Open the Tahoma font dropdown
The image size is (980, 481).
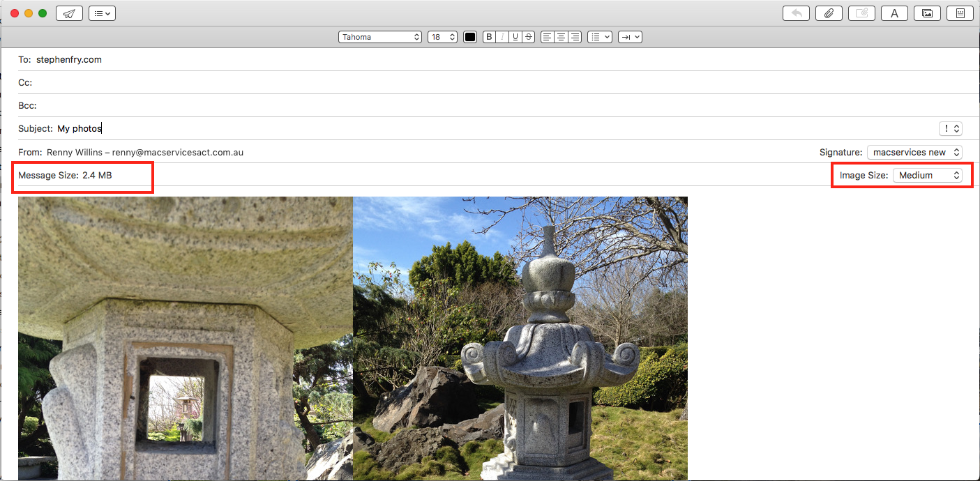click(380, 37)
